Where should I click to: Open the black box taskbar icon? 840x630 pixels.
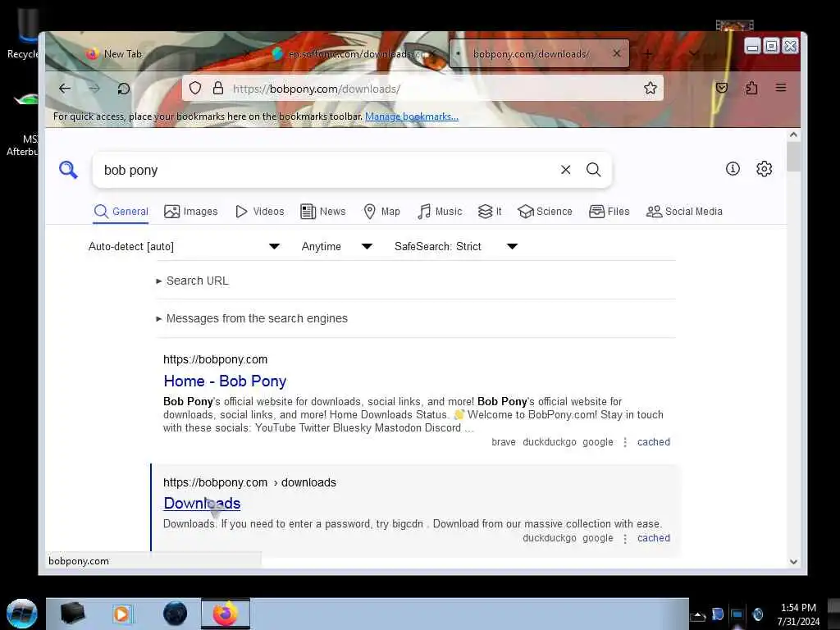tap(72, 614)
